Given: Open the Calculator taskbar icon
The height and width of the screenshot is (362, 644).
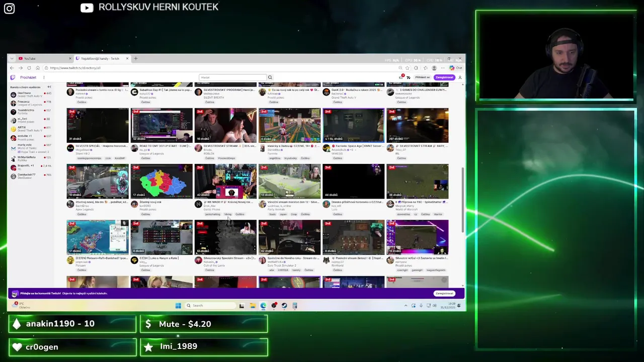Looking at the screenshot, I should click(295, 306).
